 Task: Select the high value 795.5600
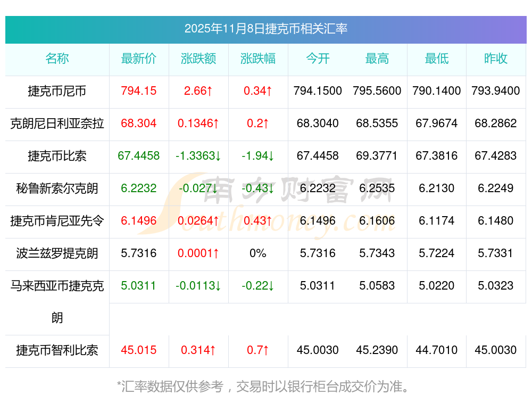(377, 91)
